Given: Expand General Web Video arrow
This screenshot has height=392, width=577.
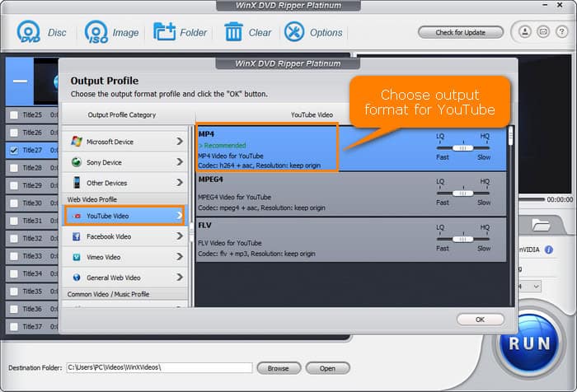Looking at the screenshot, I should [179, 278].
